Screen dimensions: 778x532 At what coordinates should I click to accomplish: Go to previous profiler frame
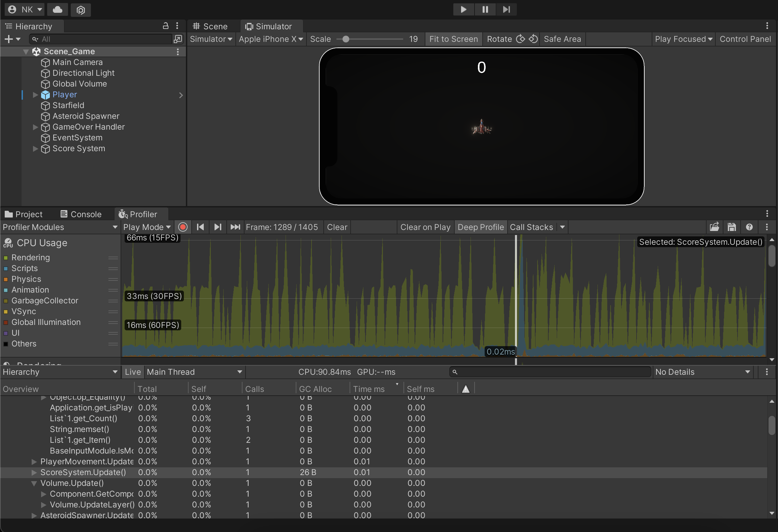point(200,227)
